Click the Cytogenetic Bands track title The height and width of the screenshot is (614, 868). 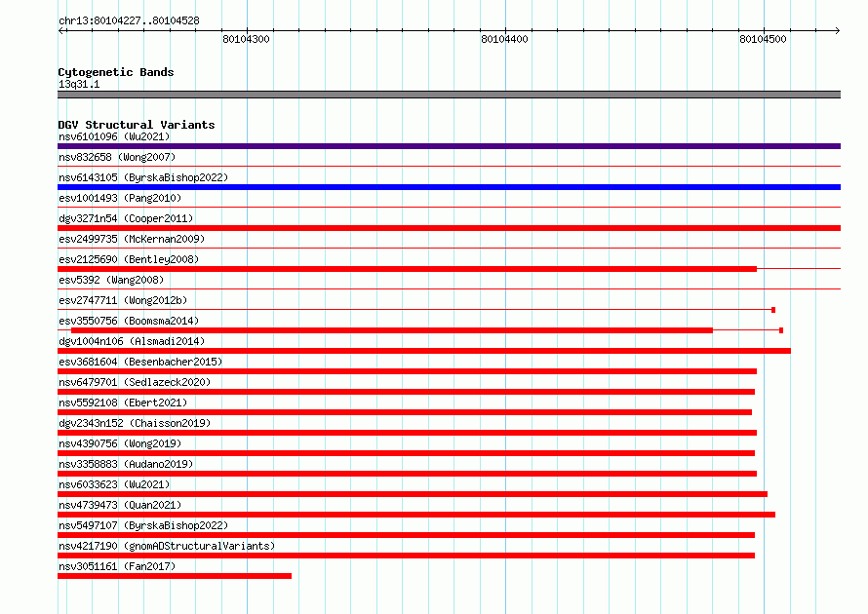116,72
